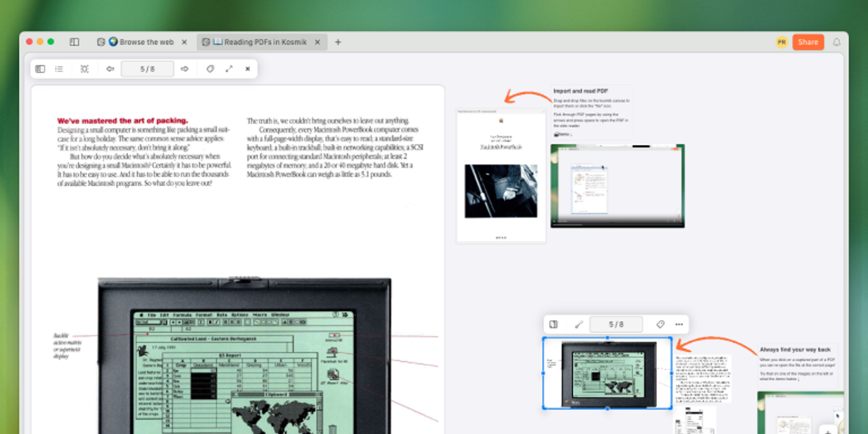Activate the capture area tool in PDF toolbar
The height and width of the screenshot is (434, 868).
[85, 69]
